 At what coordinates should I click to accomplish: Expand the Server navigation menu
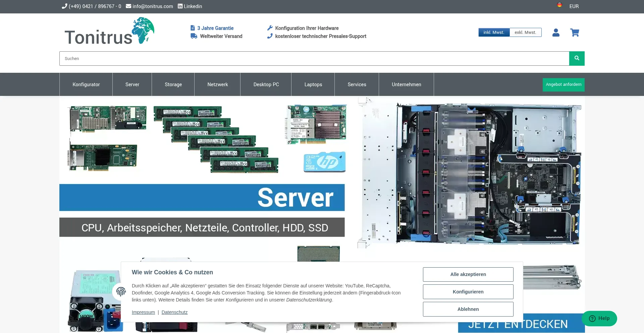(x=132, y=85)
